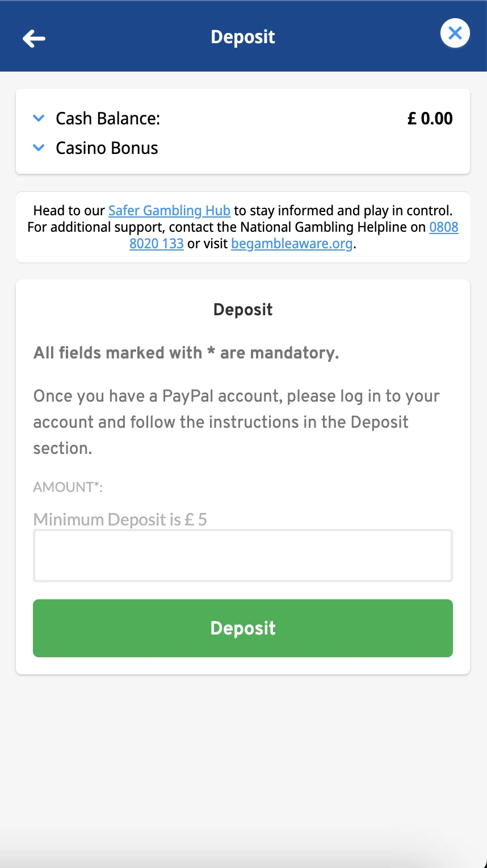Click the Casino Bonus label
The height and width of the screenshot is (868, 487).
point(107,148)
